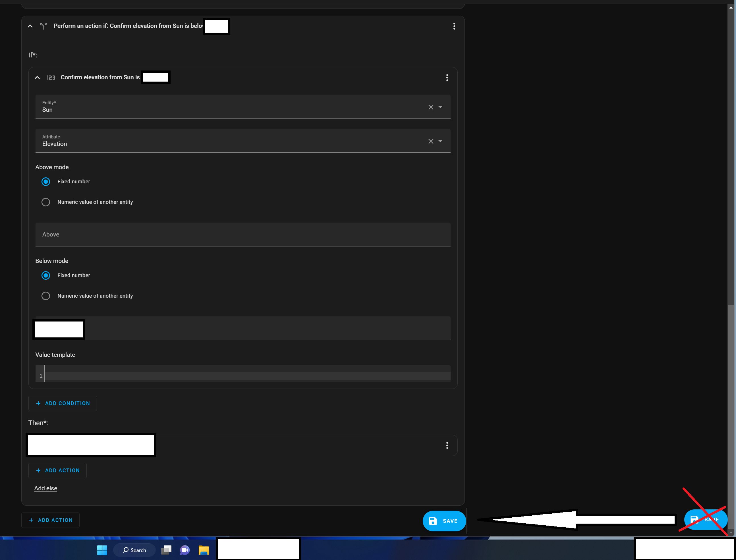Viewport: 736px width, 560px height.
Task: Collapse the Confirm elevation condition card
Action: click(x=37, y=77)
